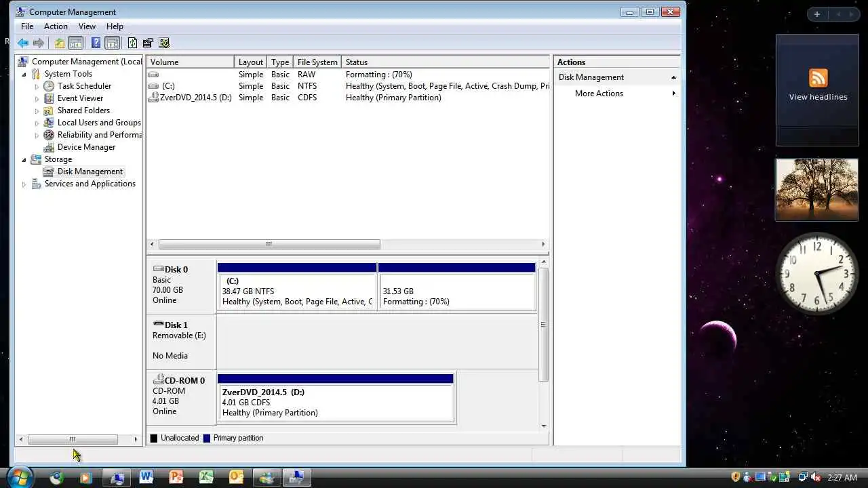This screenshot has width=868, height=488.
Task: Open Help via the blue question mark icon
Action: (96, 43)
